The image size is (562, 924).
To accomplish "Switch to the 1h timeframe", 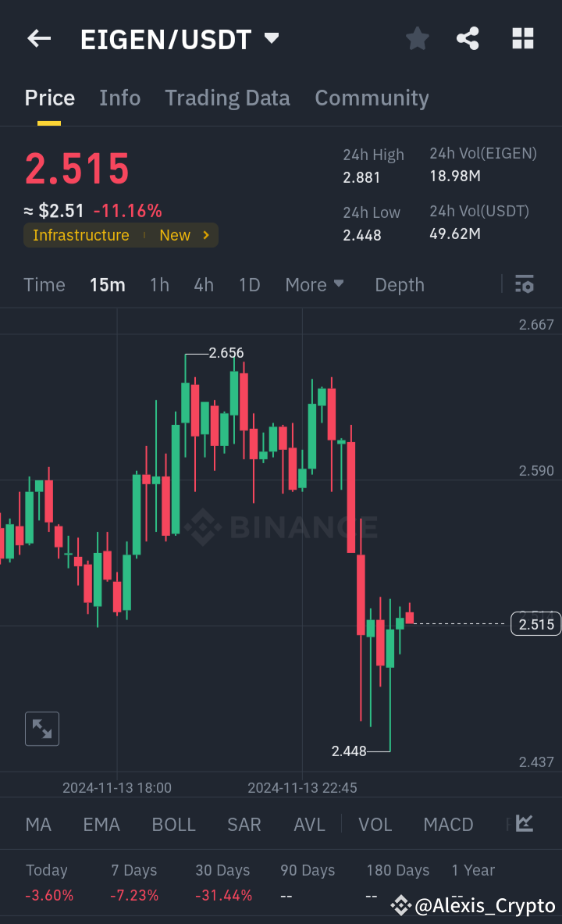I will tap(159, 284).
